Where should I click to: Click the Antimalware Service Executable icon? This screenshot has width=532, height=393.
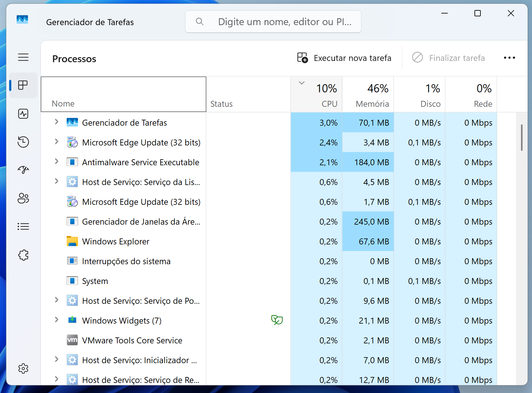click(72, 162)
